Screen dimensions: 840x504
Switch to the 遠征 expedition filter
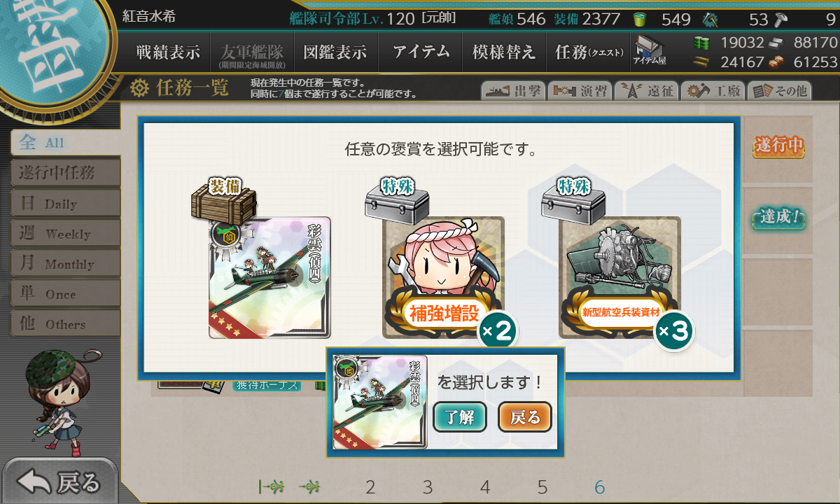[645, 91]
